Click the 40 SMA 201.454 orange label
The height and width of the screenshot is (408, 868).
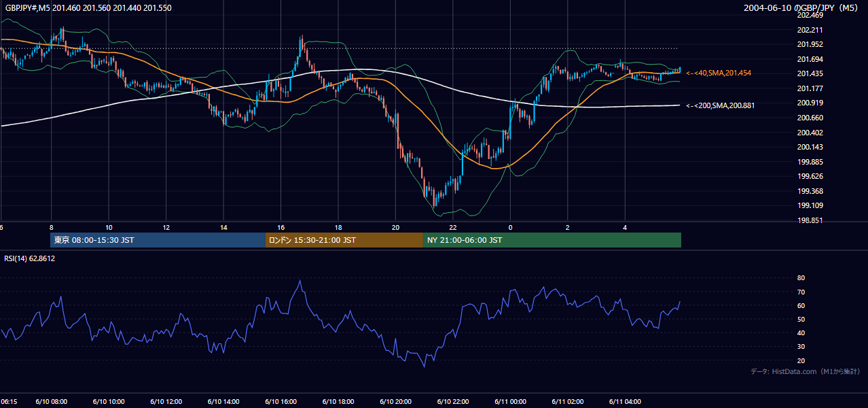pyautogui.click(x=719, y=73)
